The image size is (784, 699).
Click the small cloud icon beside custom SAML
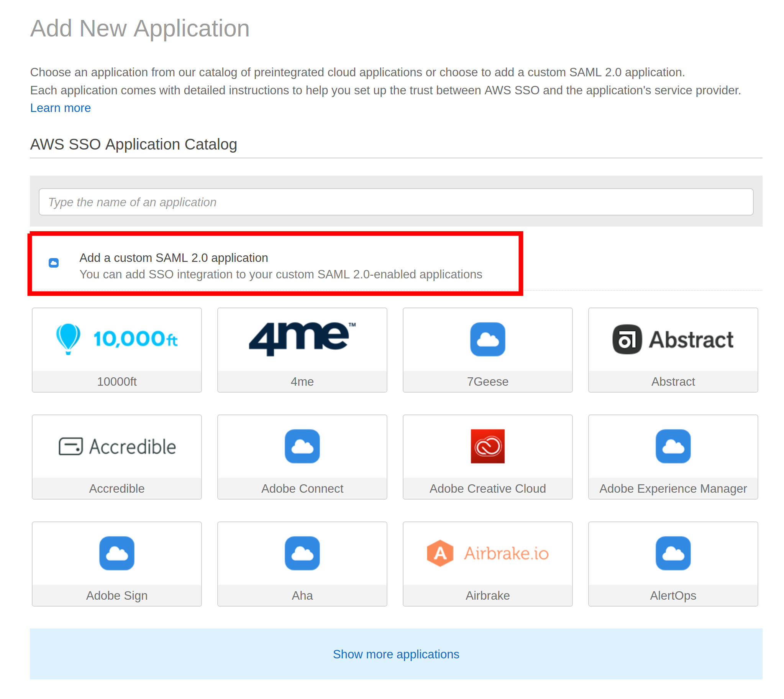click(x=53, y=263)
